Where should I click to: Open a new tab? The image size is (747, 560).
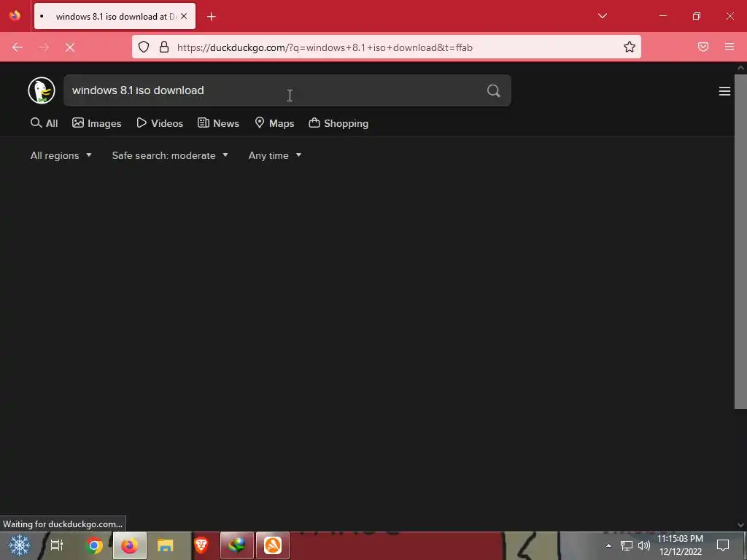point(211,17)
